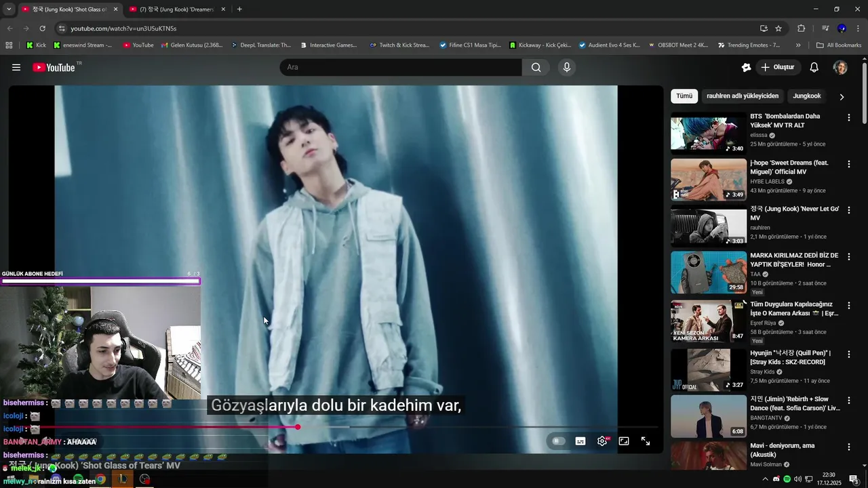Select the Tümü filter chip
Image resolution: width=868 pixels, height=488 pixels.
[x=684, y=96]
